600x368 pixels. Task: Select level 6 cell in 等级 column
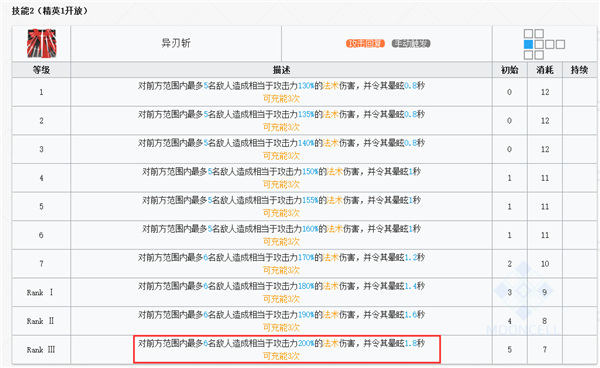[x=41, y=235]
